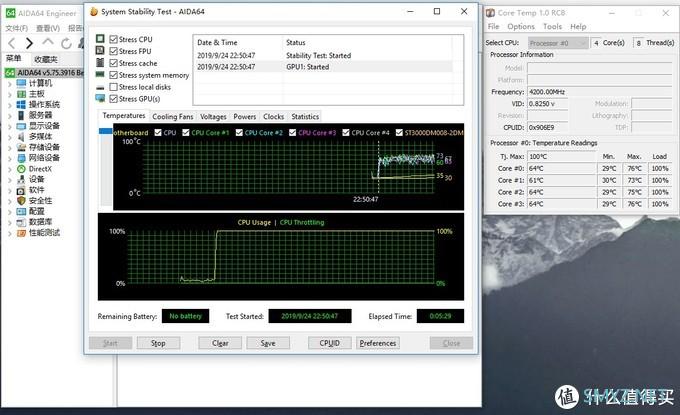Screen dimensions: 680x415
Task: Uncheck CPU Core #1 in temperature graph
Action: [186, 132]
